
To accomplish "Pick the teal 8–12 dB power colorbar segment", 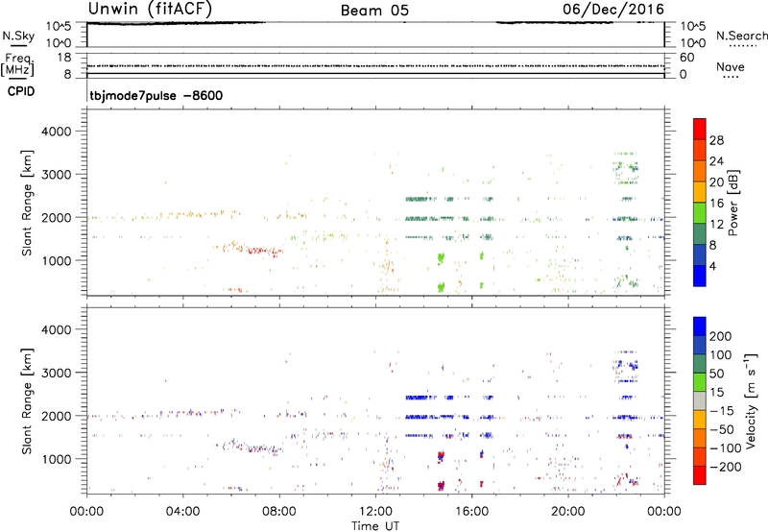I will click(700, 234).
